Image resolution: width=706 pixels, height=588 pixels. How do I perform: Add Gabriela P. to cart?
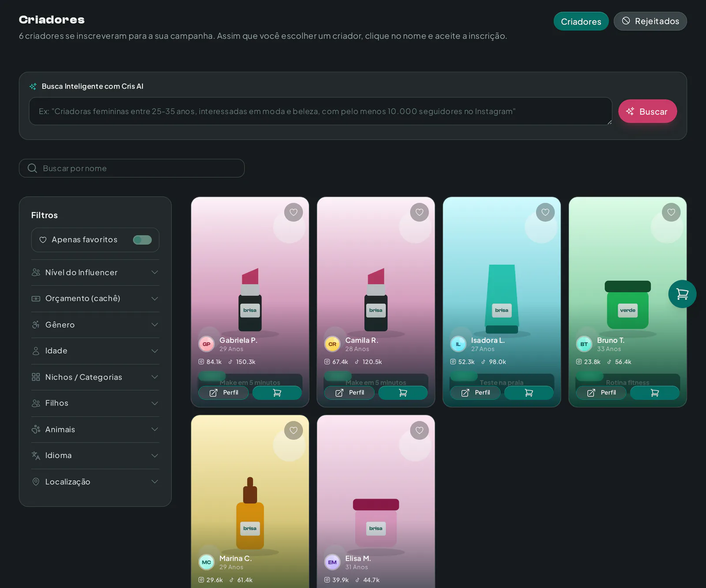(x=277, y=393)
